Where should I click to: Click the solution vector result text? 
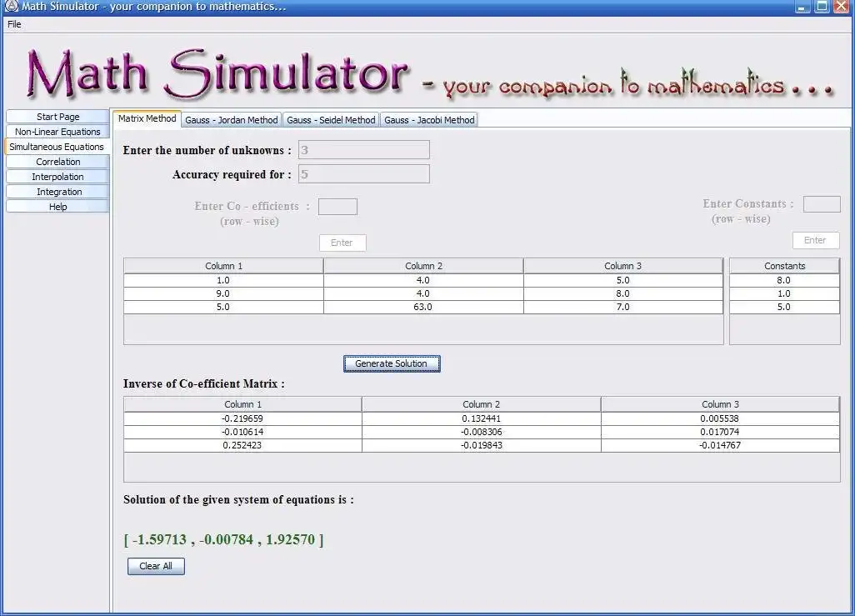tap(223, 539)
